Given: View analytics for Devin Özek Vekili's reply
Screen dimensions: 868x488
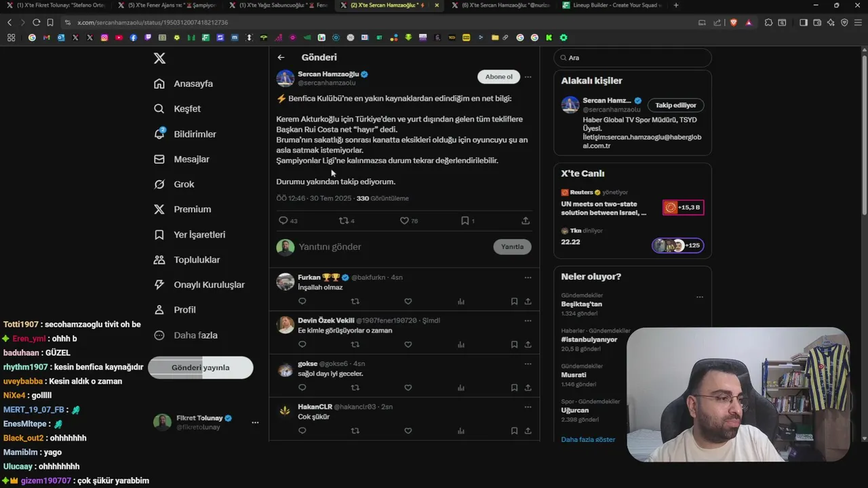Looking at the screenshot, I should [x=461, y=344].
